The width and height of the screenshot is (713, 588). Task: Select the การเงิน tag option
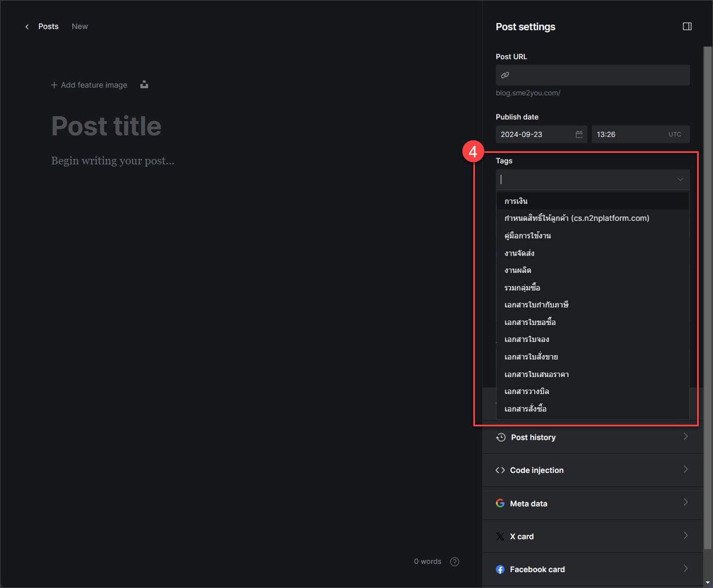pos(516,201)
